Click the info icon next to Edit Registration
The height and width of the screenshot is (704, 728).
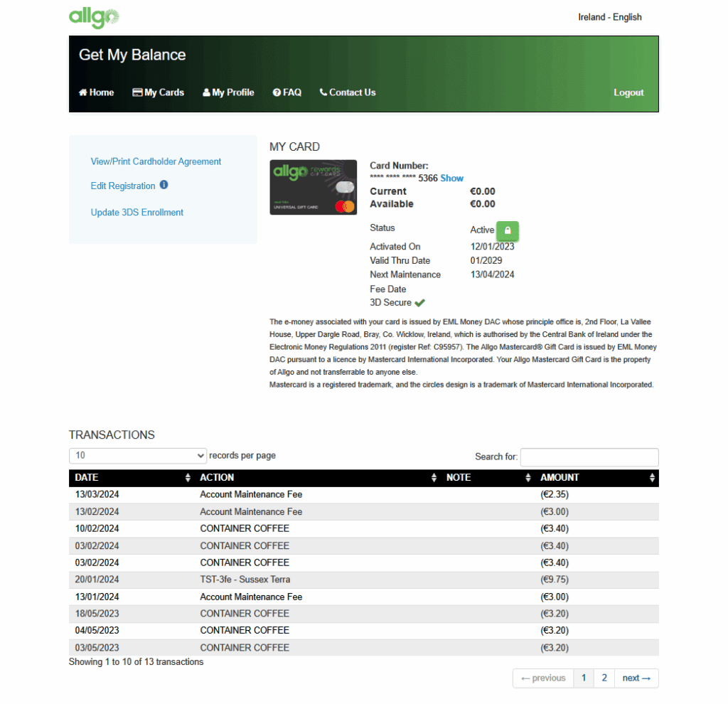[x=164, y=185]
